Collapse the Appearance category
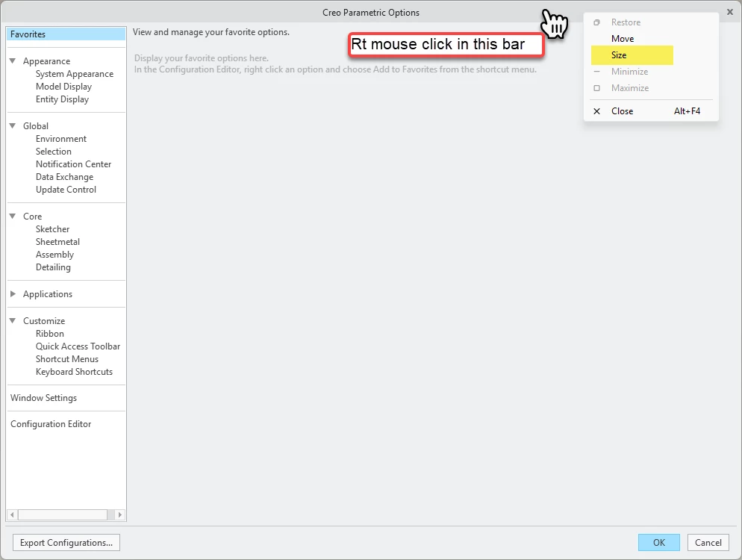The image size is (742, 560). coord(13,61)
